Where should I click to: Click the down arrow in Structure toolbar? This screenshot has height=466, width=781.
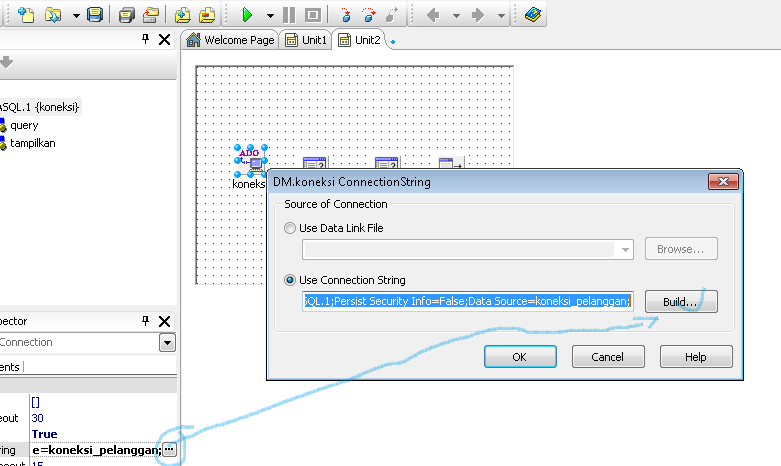coord(6,62)
